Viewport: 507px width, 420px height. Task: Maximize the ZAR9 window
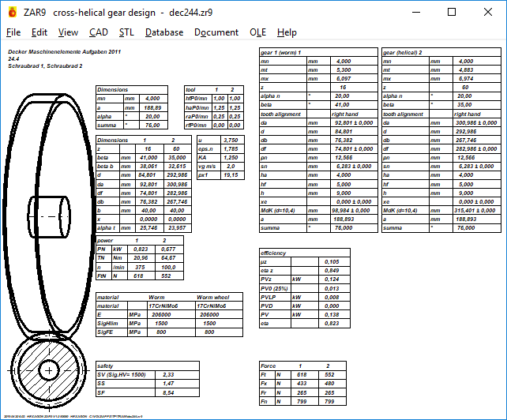452,12
